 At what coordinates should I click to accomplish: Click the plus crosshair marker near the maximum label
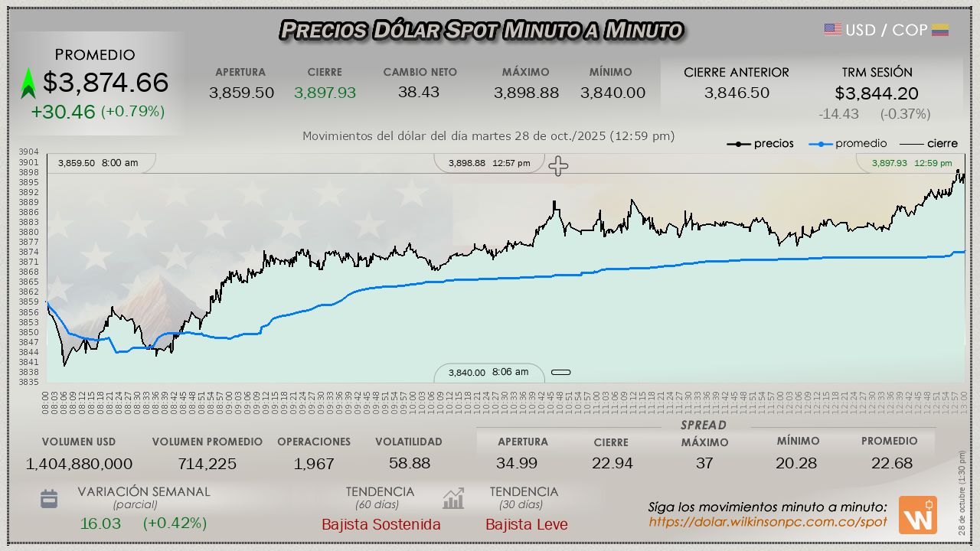[x=558, y=166]
